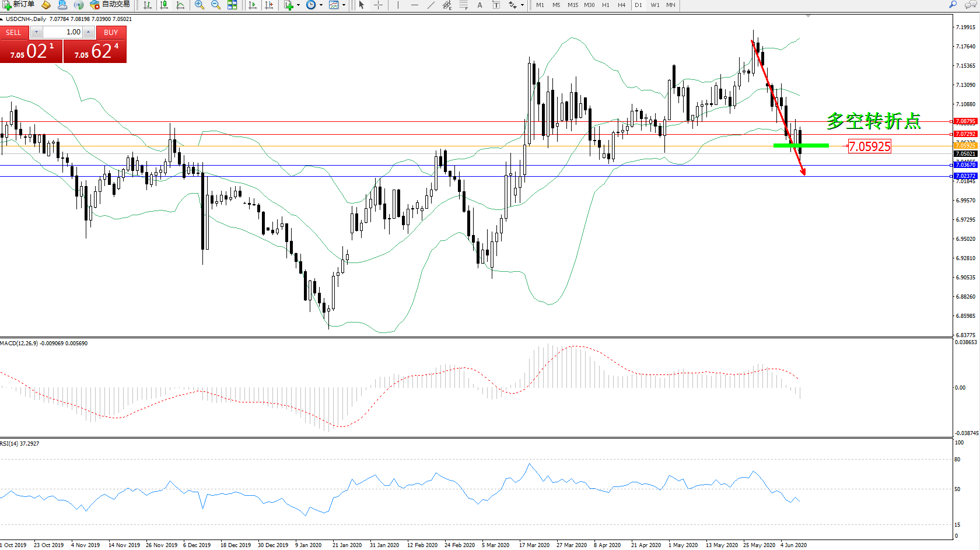Select the crosshair tool
The width and height of the screenshot is (980, 550).
(x=378, y=5)
